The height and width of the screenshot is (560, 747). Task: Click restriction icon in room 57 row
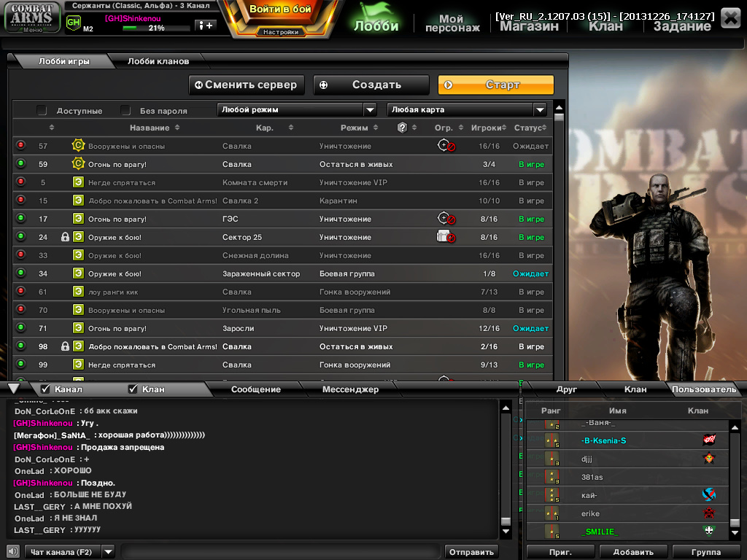point(446,145)
